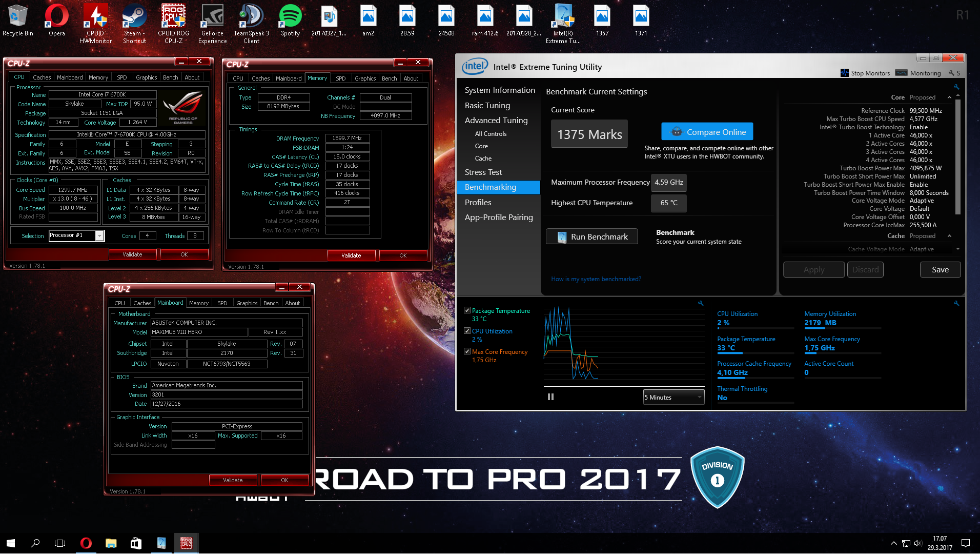Open Task View on taskbar
The width and height of the screenshot is (980, 554).
click(x=60, y=543)
